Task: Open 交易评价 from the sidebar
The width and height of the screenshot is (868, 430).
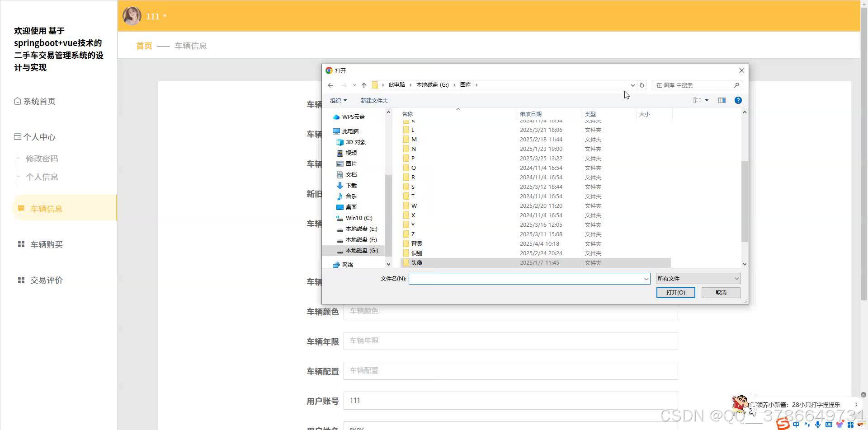Action: coord(46,280)
